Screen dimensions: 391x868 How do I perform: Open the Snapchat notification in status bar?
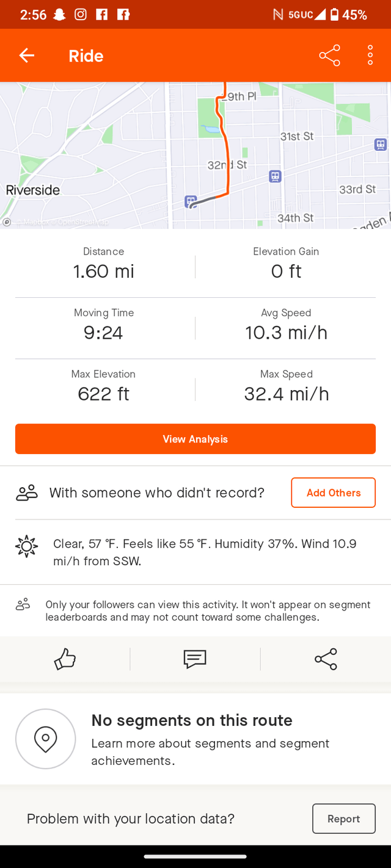pyautogui.click(x=59, y=15)
